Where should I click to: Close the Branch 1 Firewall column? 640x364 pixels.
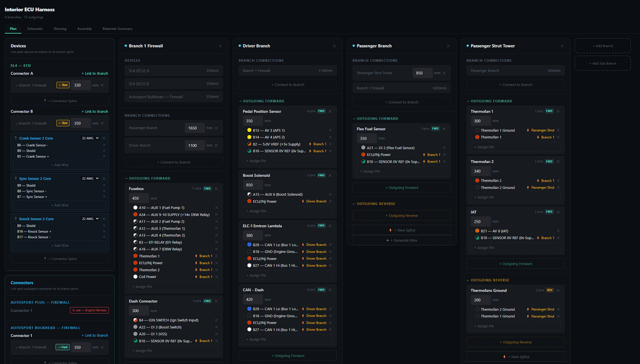coord(220,46)
